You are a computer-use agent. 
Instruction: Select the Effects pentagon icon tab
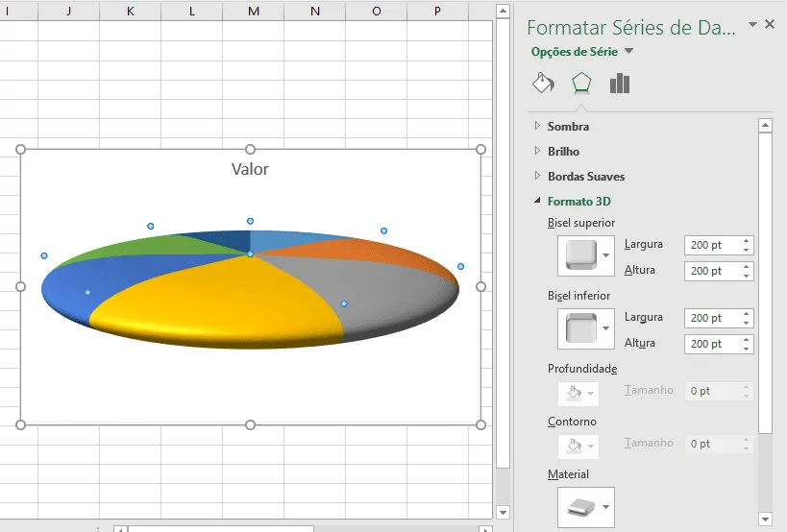pos(581,84)
